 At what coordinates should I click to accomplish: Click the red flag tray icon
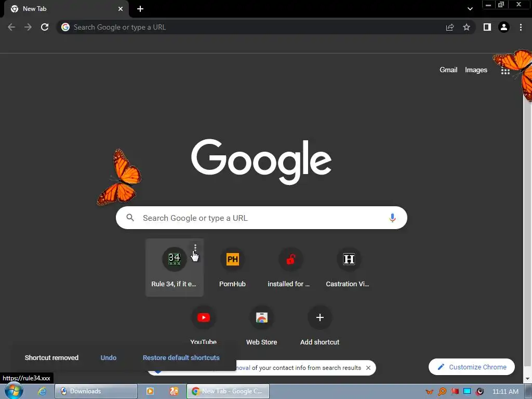point(455,392)
